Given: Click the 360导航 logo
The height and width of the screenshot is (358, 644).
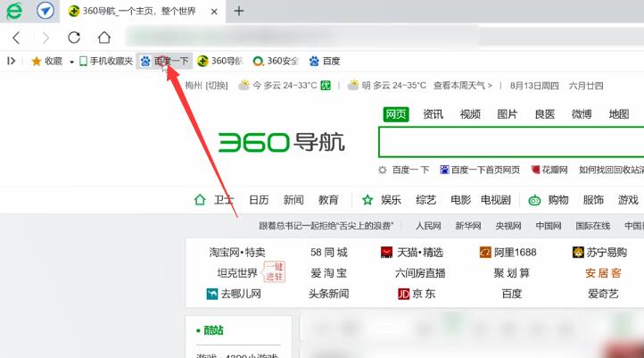Looking at the screenshot, I should tap(281, 142).
